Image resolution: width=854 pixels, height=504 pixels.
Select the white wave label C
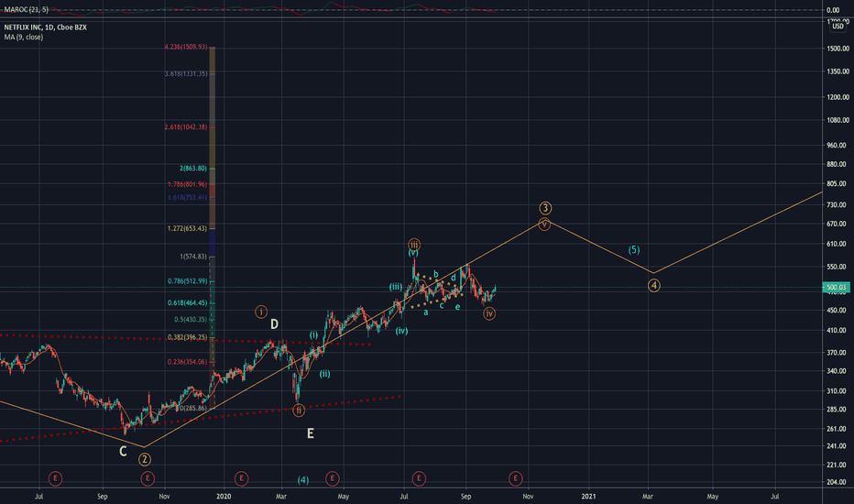coord(123,451)
